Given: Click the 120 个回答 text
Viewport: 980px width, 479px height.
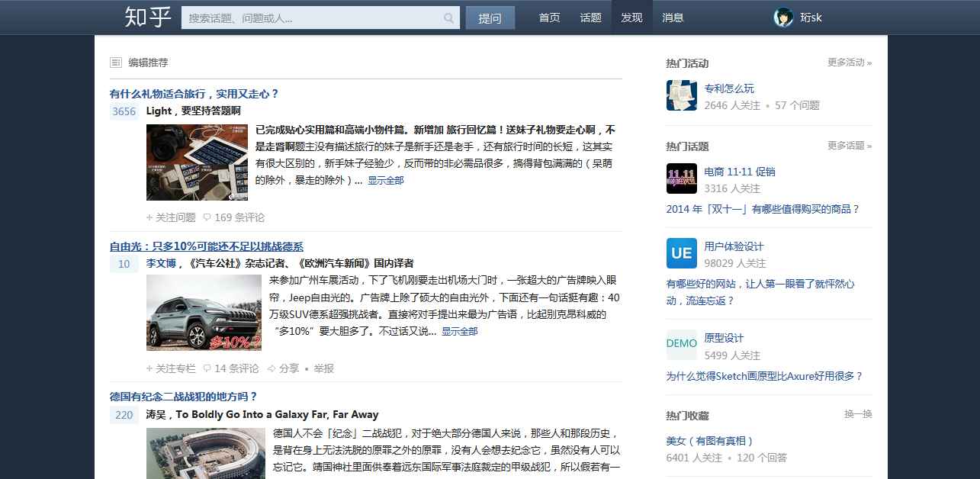Looking at the screenshot, I should 762,458.
